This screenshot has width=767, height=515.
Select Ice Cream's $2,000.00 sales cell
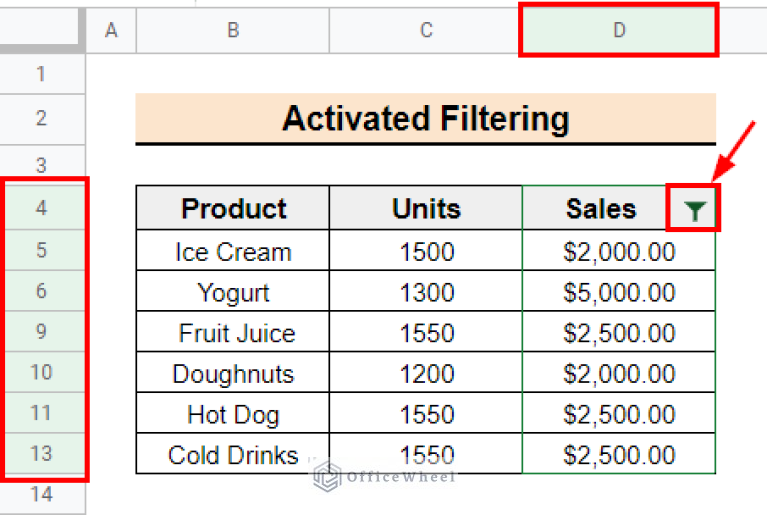click(x=619, y=250)
